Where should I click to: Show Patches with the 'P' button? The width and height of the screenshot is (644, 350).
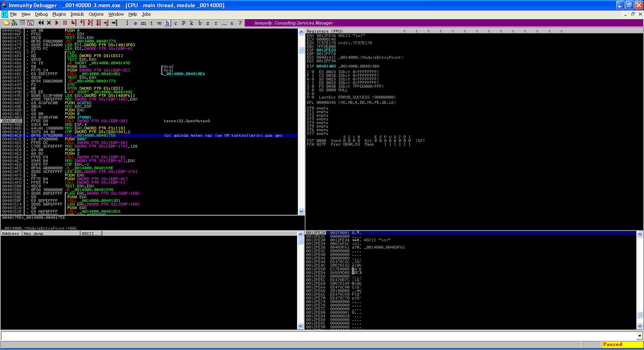(184, 23)
